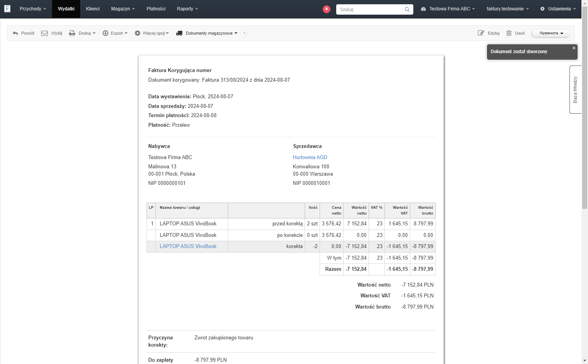Click the Fakturownia logo icon
This screenshot has height=364, width=588.
[x=7, y=8]
